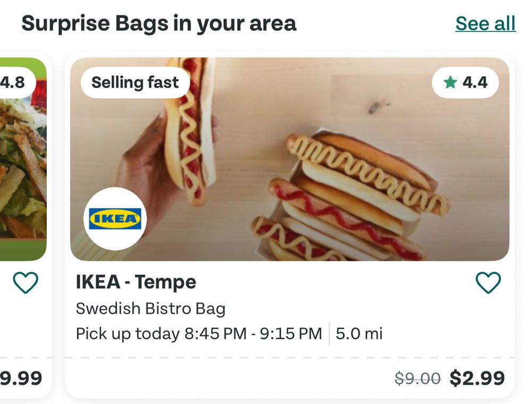The image size is (532, 404).
Task: Click the 'Selling fast' badge
Action: coord(135,82)
